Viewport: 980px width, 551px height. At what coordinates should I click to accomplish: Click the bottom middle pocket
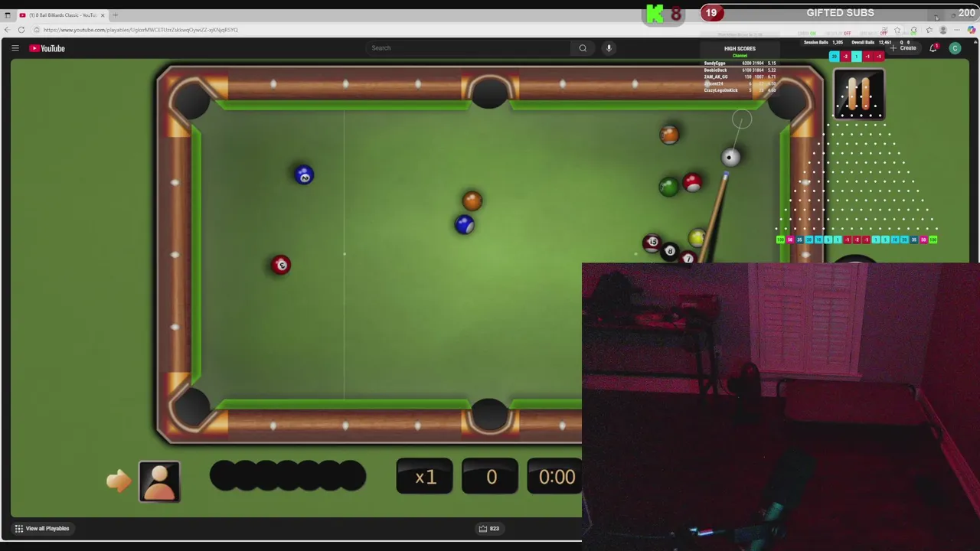(489, 414)
